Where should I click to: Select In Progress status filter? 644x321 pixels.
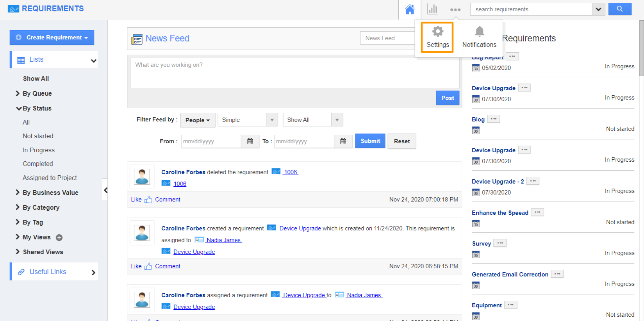[x=39, y=150]
